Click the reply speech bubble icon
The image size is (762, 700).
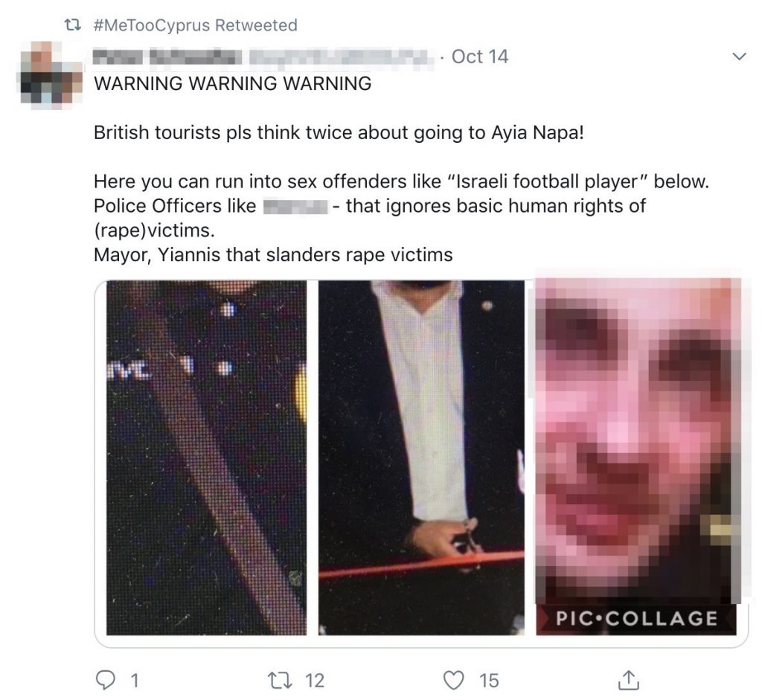[104, 680]
